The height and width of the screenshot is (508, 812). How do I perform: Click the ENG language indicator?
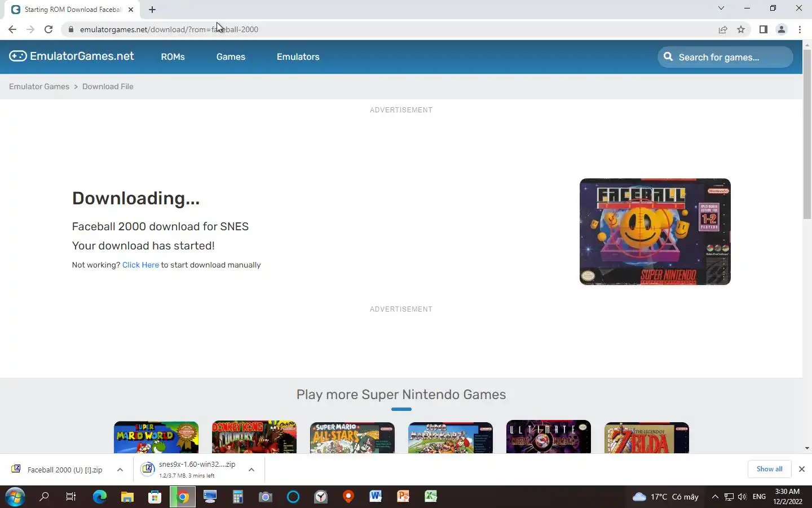point(759,497)
